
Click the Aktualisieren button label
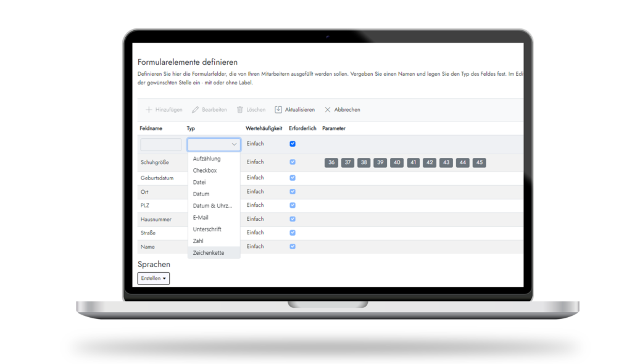(300, 110)
